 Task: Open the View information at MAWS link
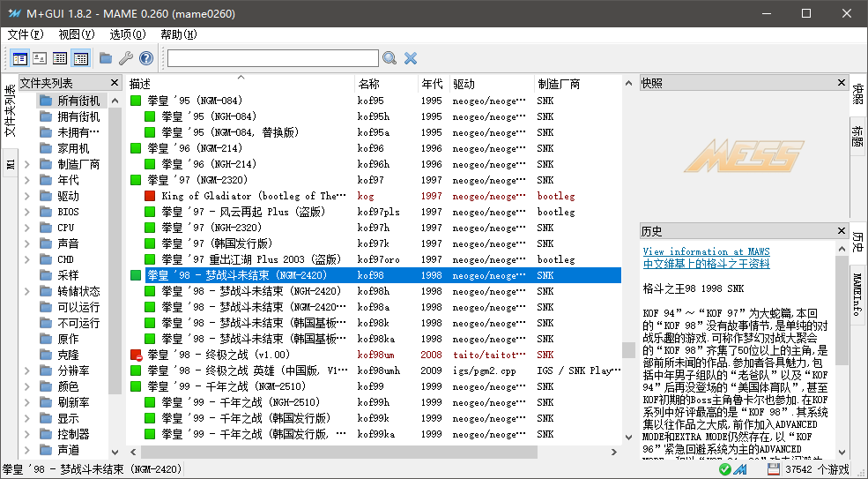tap(706, 251)
